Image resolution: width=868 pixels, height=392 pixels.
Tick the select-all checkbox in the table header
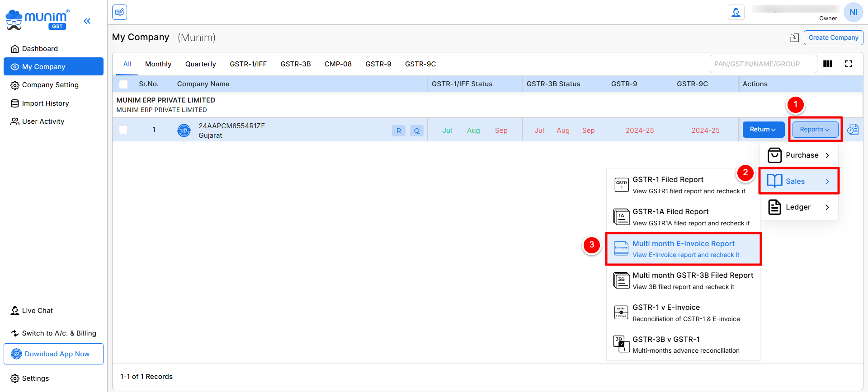click(123, 84)
